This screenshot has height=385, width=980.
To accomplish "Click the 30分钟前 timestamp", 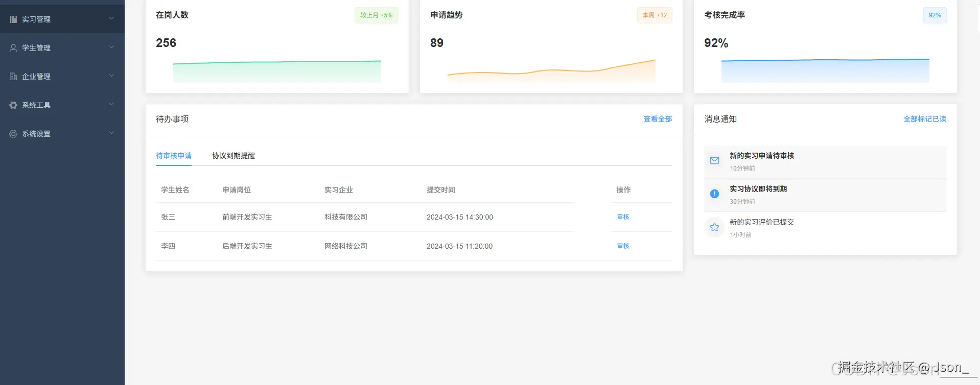I will (x=742, y=202).
